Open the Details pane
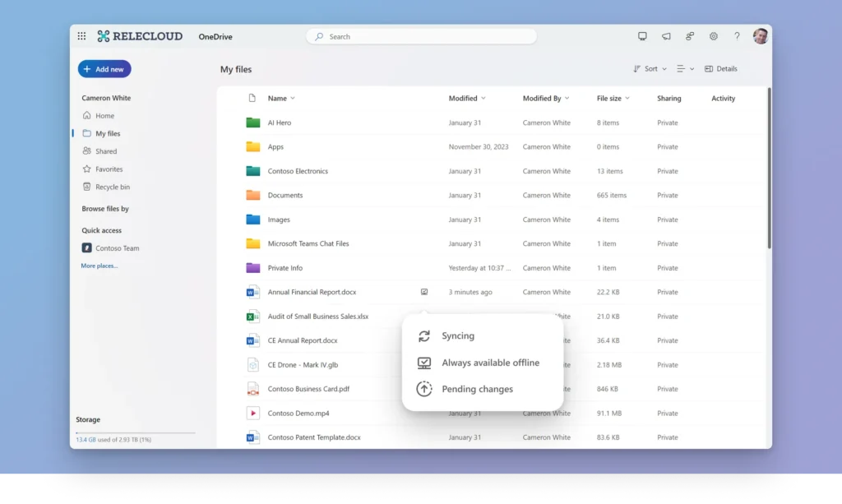 (x=720, y=69)
